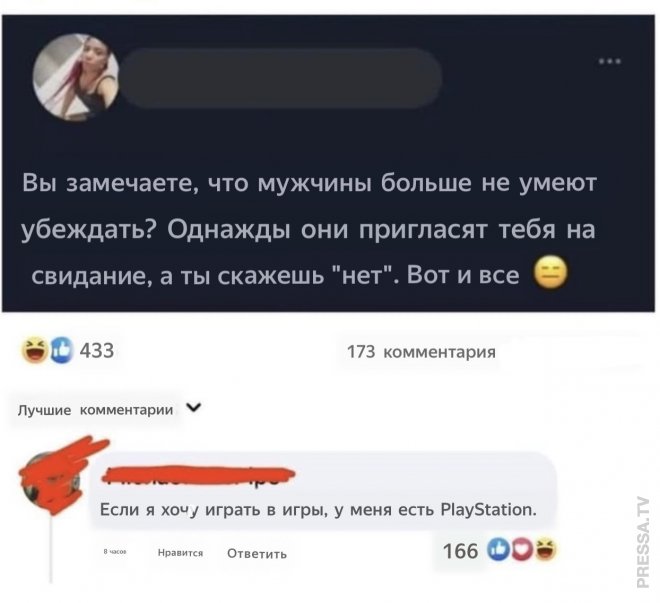Click the chevron next to Лучшие комментарии
This screenshot has width=660, height=603.
(x=194, y=408)
